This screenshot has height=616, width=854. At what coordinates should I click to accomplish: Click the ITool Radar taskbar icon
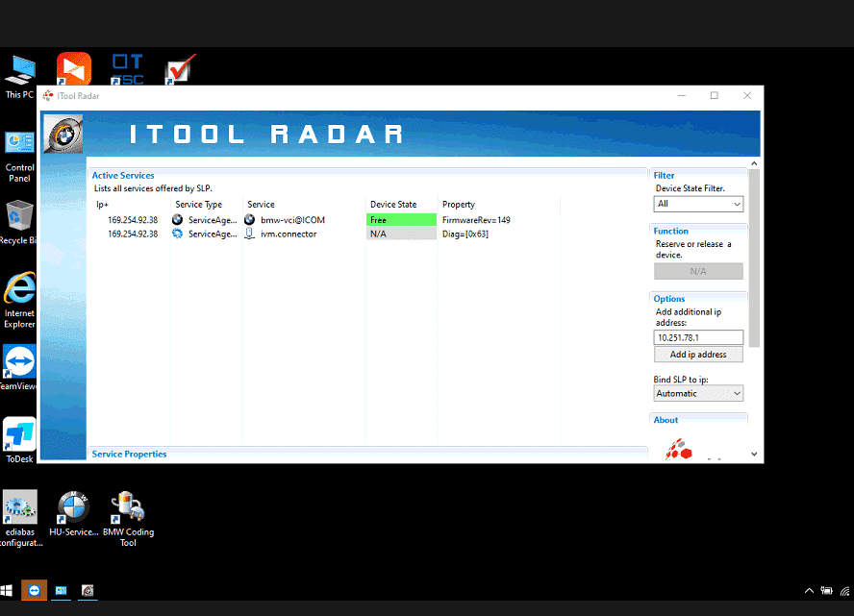(88, 590)
